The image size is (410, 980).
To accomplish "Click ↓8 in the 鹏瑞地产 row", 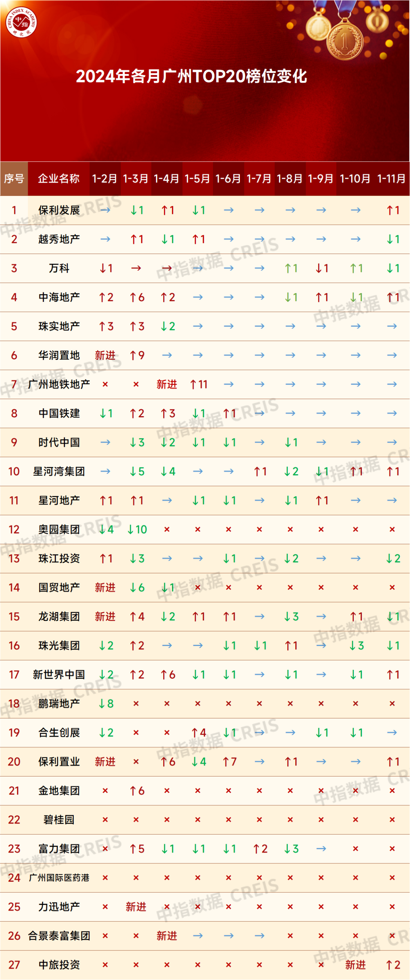I will pyautogui.click(x=106, y=704).
